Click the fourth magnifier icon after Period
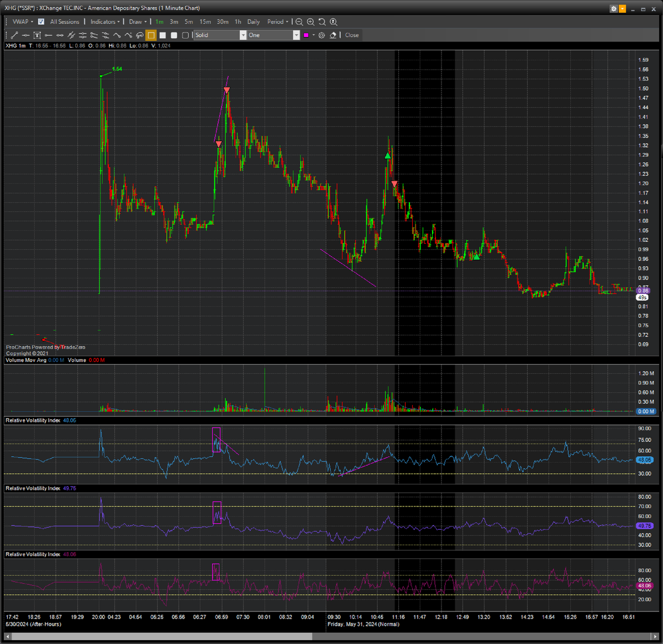The image size is (663, 644). click(x=334, y=22)
